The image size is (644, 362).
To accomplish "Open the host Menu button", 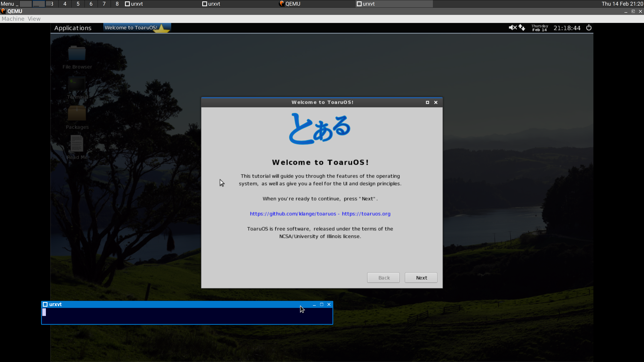I will pyautogui.click(x=7, y=4).
